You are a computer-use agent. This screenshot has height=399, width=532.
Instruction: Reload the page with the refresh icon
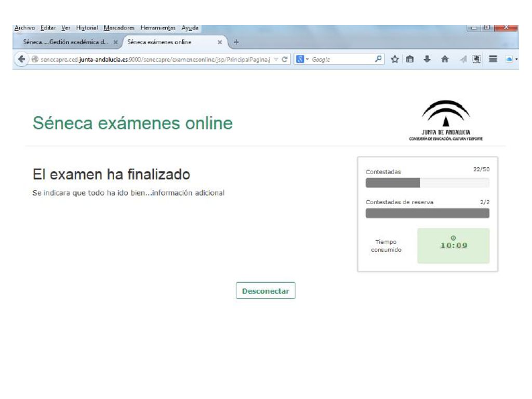285,59
